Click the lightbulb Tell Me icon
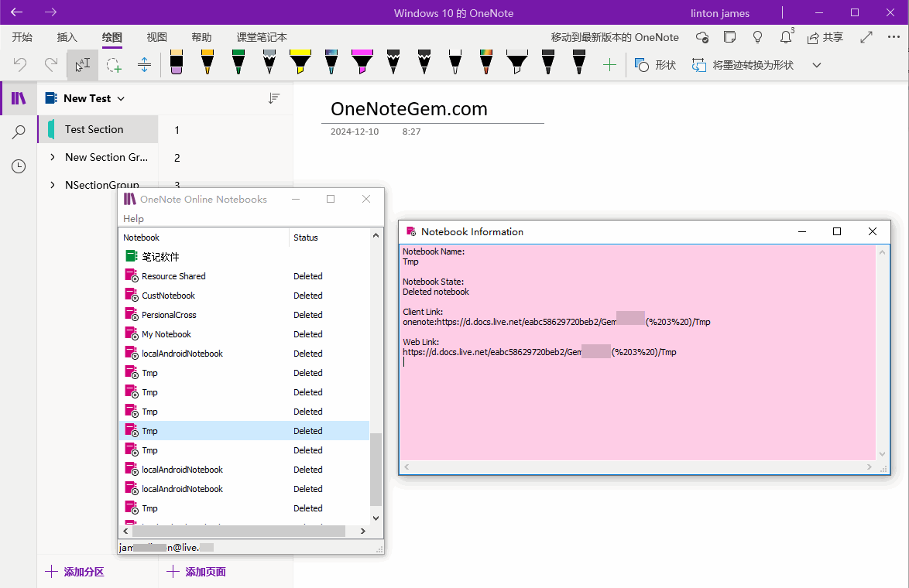This screenshot has height=588, width=909. coord(758,38)
